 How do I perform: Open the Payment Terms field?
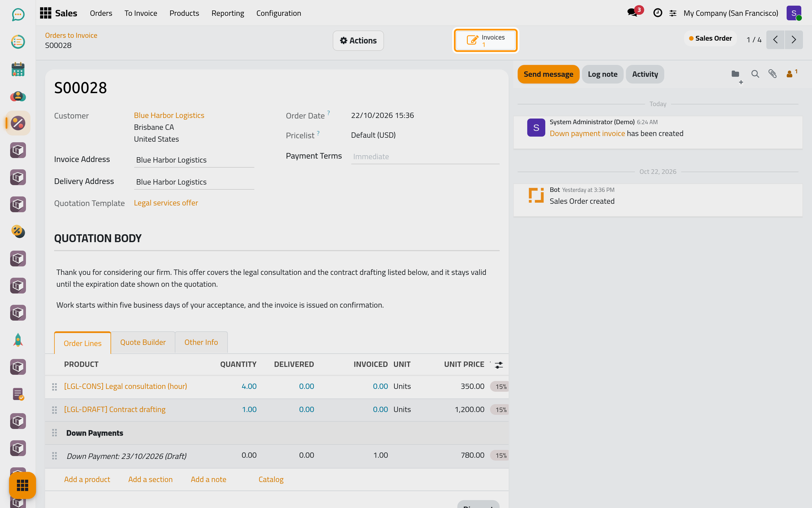point(425,157)
